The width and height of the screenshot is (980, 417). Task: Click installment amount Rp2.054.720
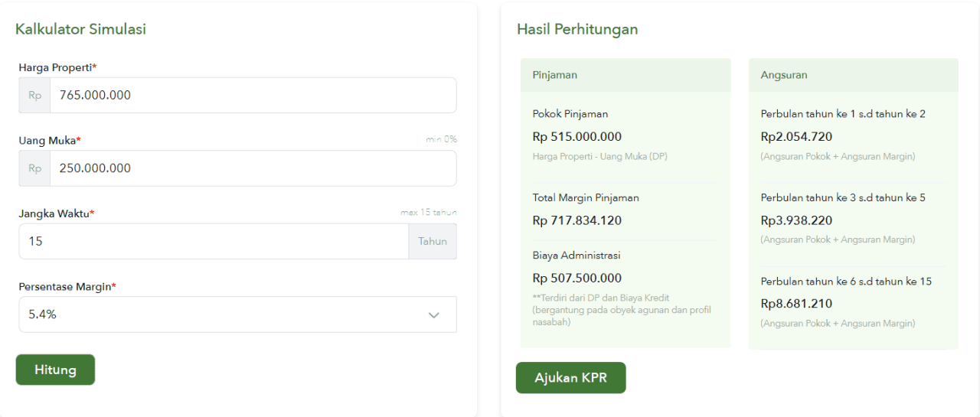click(796, 137)
